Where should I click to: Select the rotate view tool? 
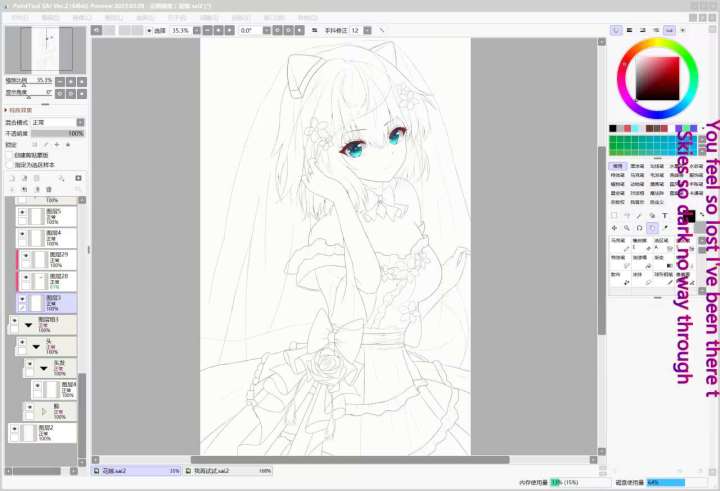click(x=639, y=228)
